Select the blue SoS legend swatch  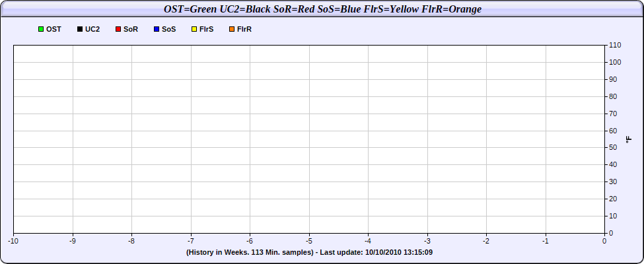pos(156,30)
